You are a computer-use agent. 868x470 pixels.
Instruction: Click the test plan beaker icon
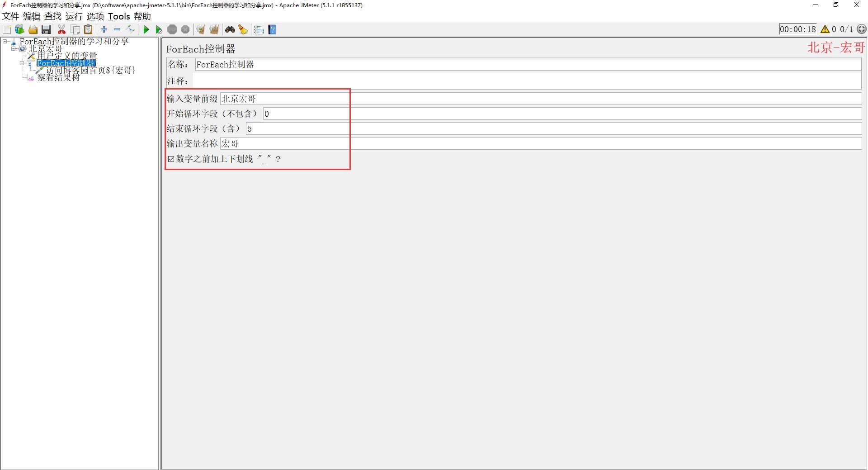point(14,42)
